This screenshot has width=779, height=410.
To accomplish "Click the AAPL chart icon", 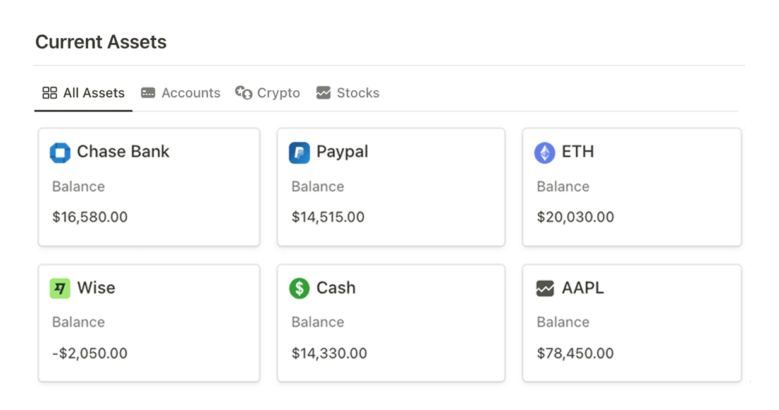I will 545,288.
